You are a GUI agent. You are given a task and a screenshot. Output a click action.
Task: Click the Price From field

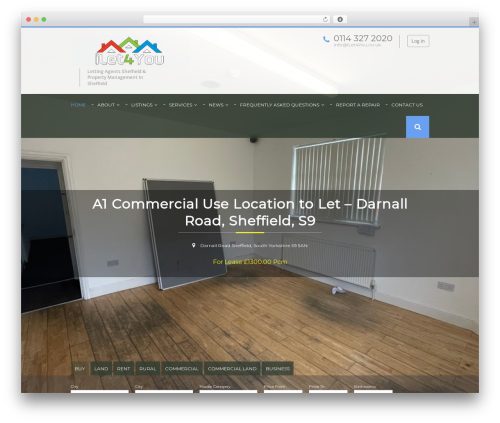tap(283, 391)
